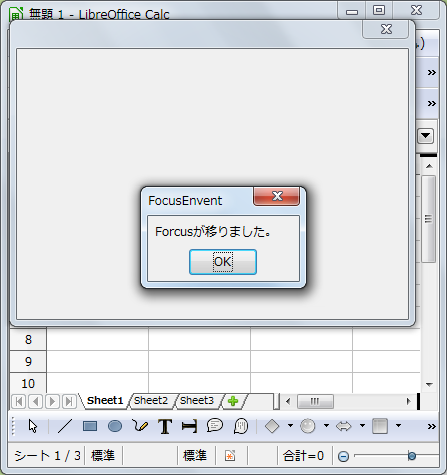Click OK in FocusEnvent message box

[x=223, y=262]
